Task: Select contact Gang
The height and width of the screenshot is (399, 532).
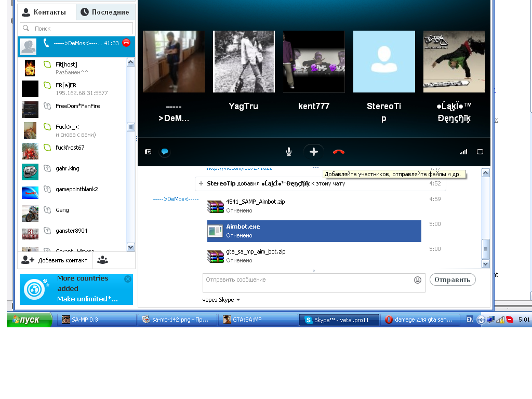Action: [72, 213]
